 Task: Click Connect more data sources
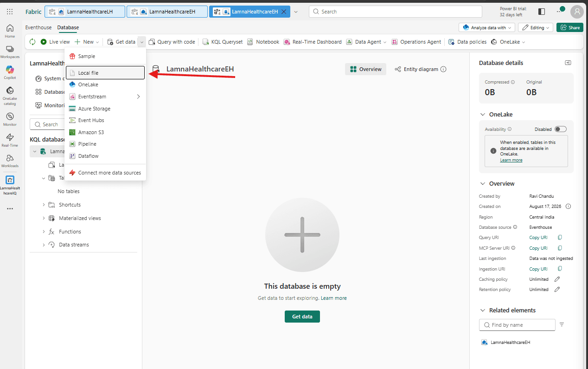[x=105, y=173]
